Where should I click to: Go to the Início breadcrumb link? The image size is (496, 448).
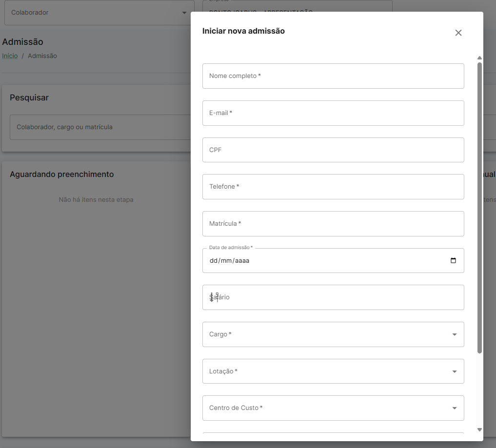[10, 56]
